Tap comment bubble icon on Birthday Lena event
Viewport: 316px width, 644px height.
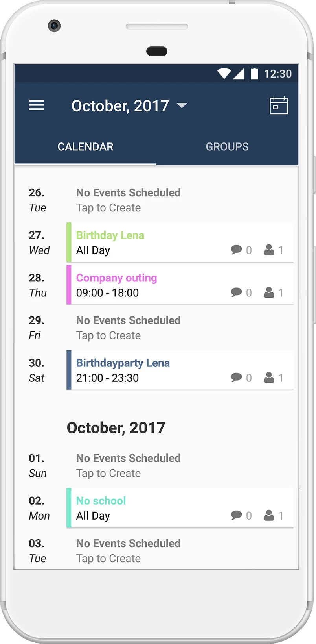click(x=236, y=250)
